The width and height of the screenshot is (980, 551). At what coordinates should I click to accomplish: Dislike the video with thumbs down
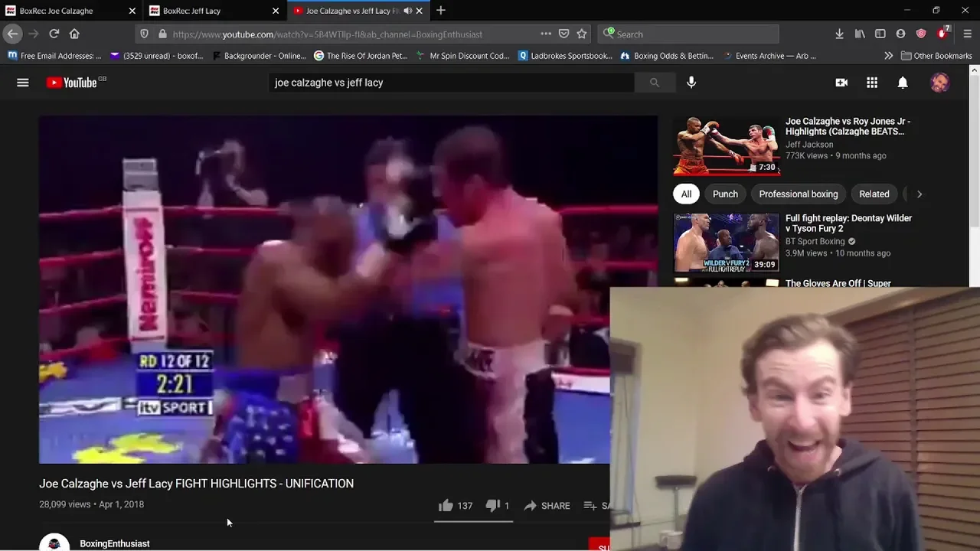498,506
